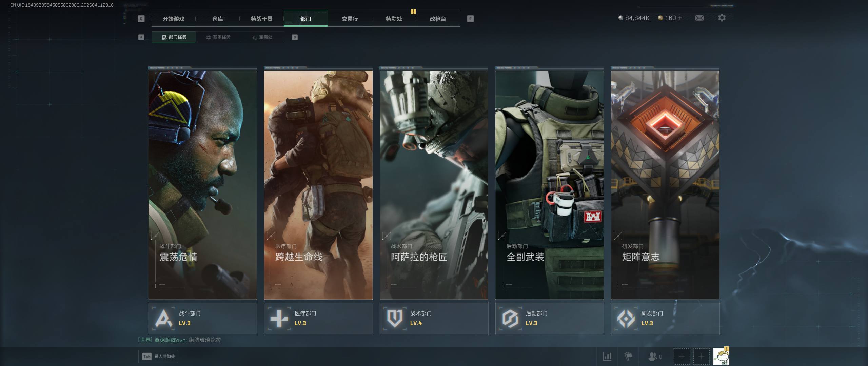This screenshot has width=868, height=366.
Task: Click 进入特勤处 Tab button
Action: 158,357
